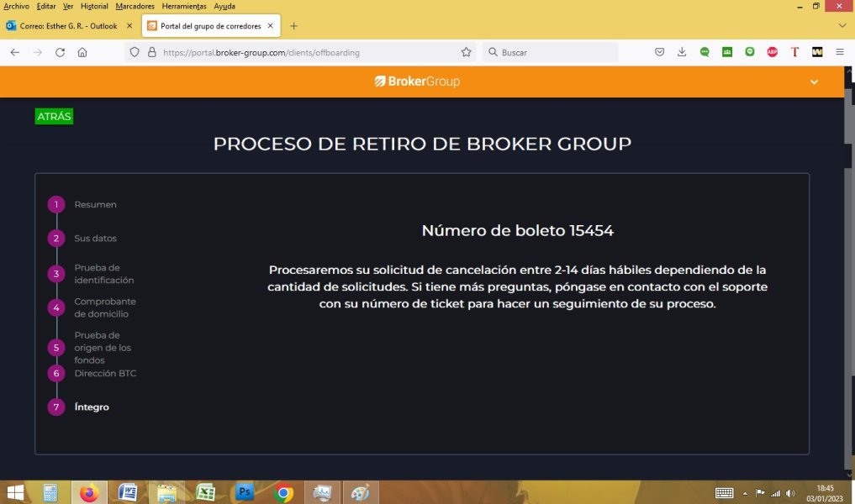Click the green ATRÁS back button

tap(54, 116)
